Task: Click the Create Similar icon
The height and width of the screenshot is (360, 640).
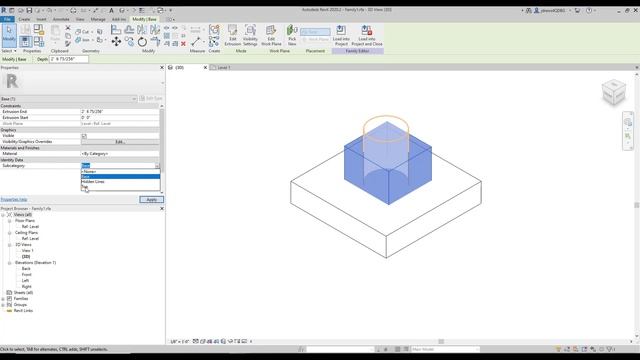Action: [214, 41]
